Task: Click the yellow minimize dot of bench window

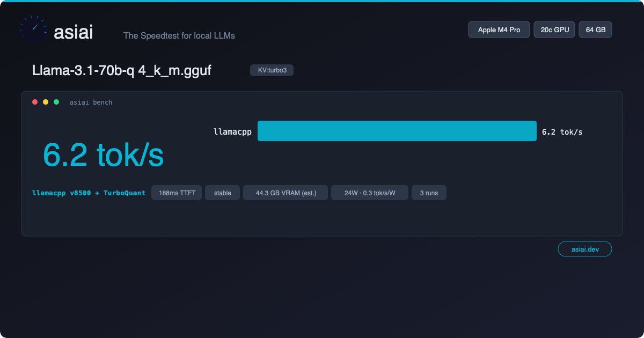Action: pyautogui.click(x=46, y=102)
